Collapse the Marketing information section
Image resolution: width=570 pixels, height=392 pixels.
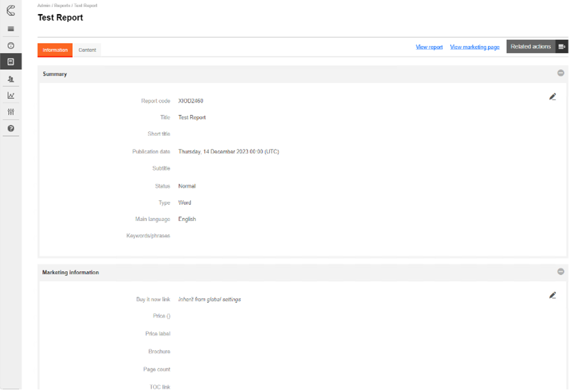click(561, 272)
